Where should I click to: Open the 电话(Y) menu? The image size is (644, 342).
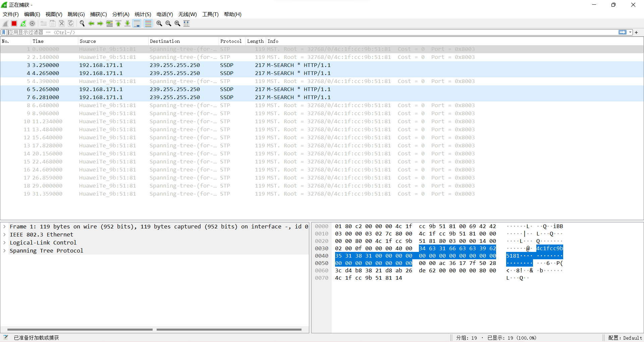[x=165, y=14]
